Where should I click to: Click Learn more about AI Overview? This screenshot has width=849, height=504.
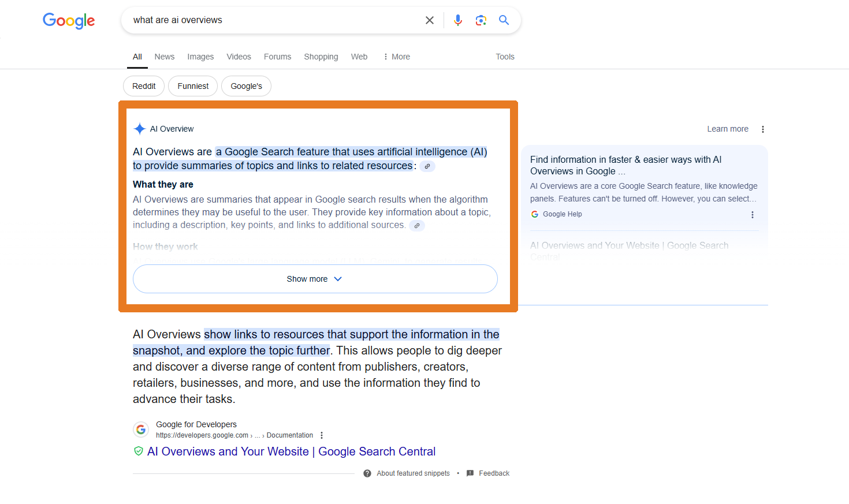click(728, 129)
